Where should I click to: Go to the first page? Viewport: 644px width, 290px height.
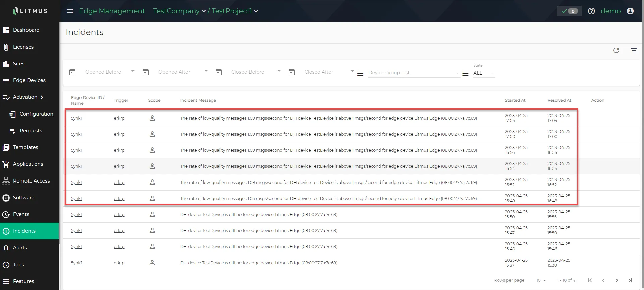[x=590, y=280]
